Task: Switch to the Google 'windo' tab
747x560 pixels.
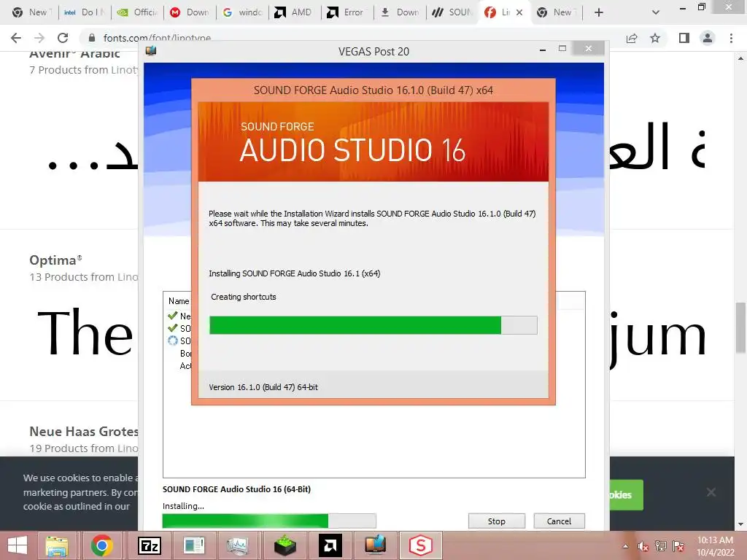Action: tap(242, 12)
